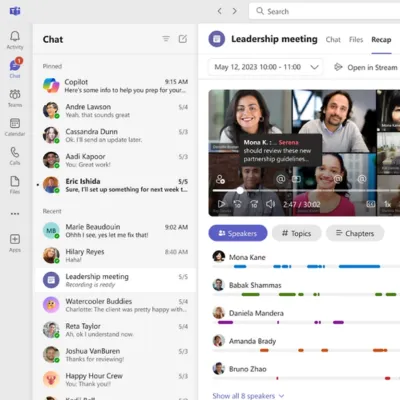Switch to the Files tab of meeting
This screenshot has height=400, width=400.
click(356, 40)
